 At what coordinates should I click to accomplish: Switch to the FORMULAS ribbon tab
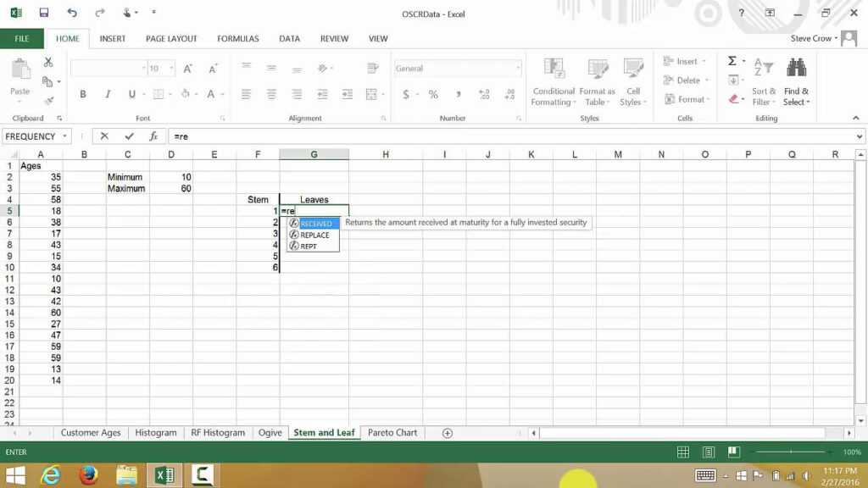point(238,38)
